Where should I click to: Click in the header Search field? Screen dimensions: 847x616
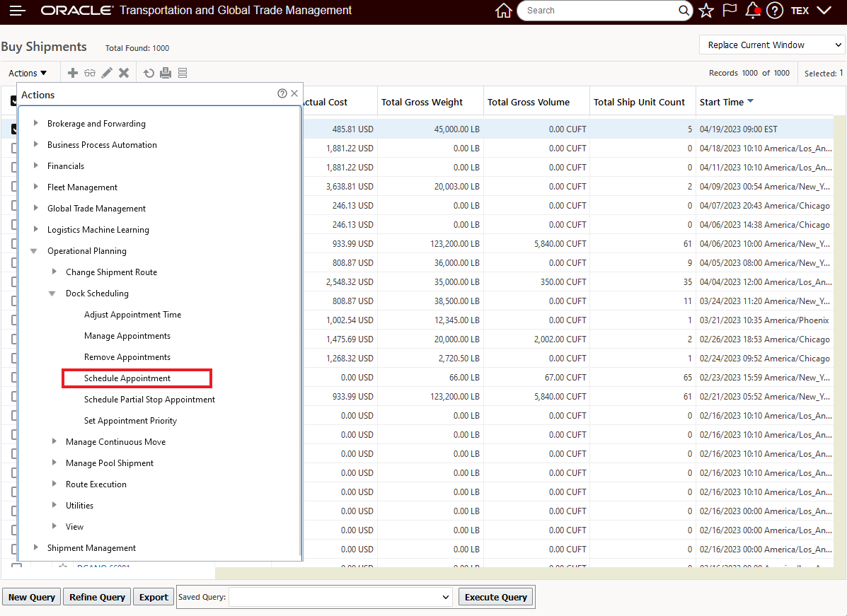[x=598, y=11]
